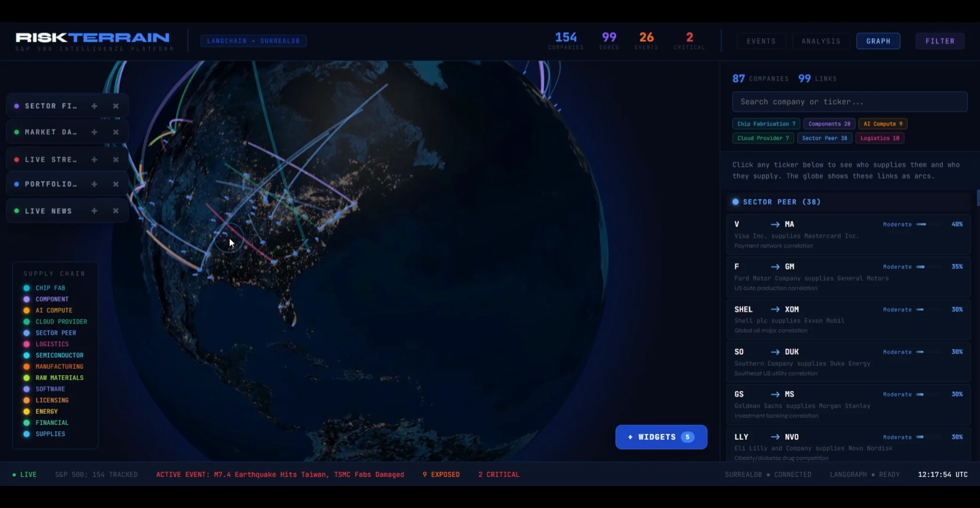Close the Portfolio… widget
Viewport: 980px width, 508px height.
point(116,184)
